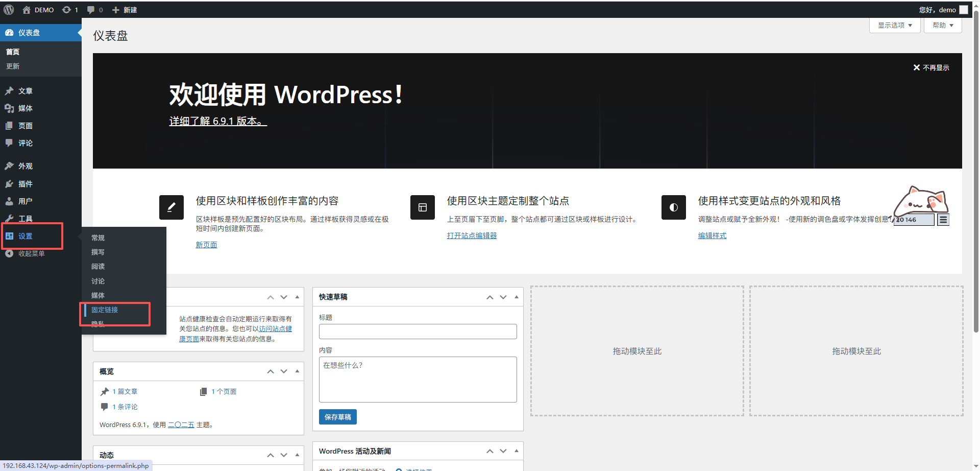
Task: Open the 打开站点编辑器 link
Action: (472, 235)
